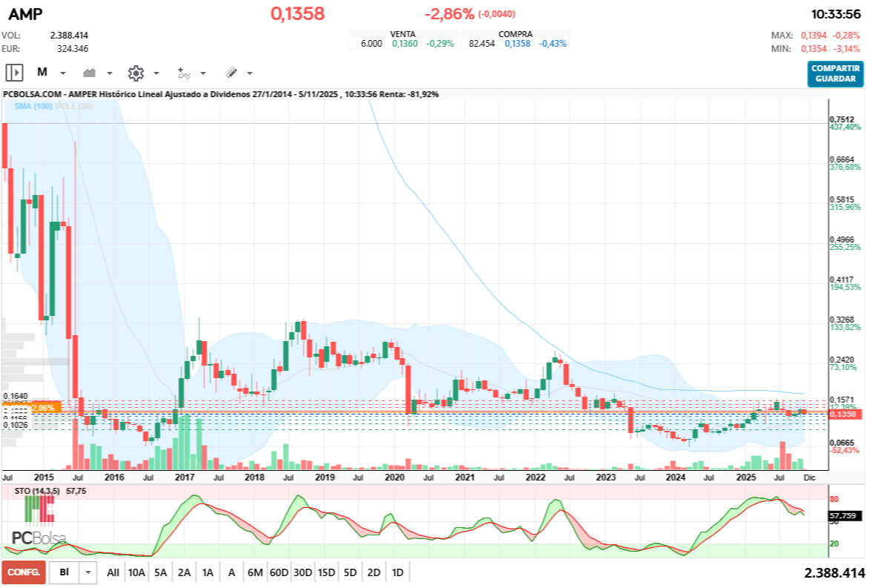Select the 1D time range tab
The width and height of the screenshot is (875, 588).
397,572
